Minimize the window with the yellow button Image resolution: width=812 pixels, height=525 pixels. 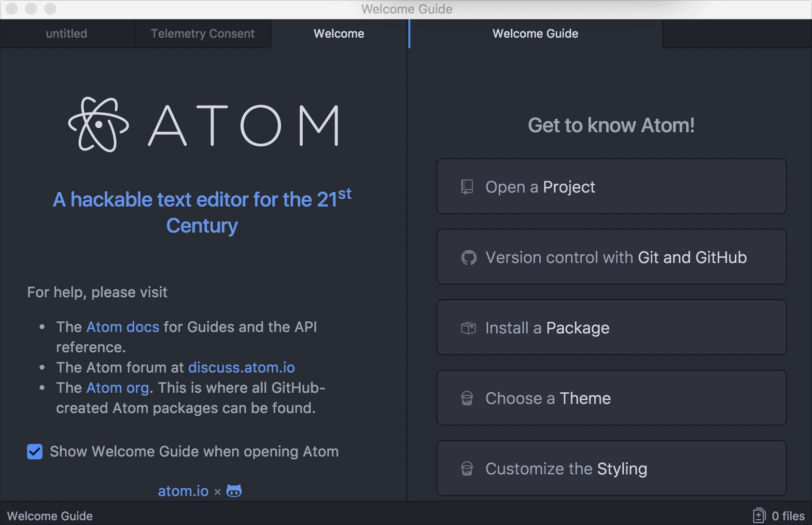[x=31, y=9]
